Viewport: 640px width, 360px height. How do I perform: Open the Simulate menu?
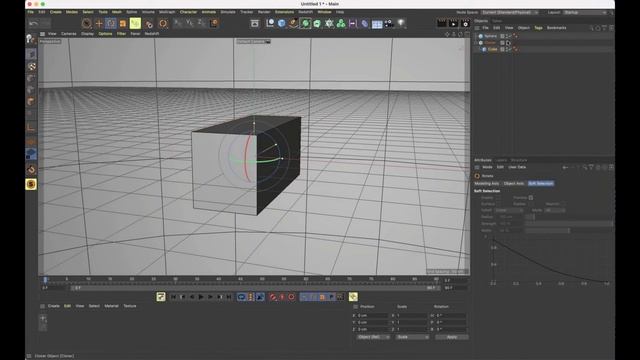tap(228, 12)
